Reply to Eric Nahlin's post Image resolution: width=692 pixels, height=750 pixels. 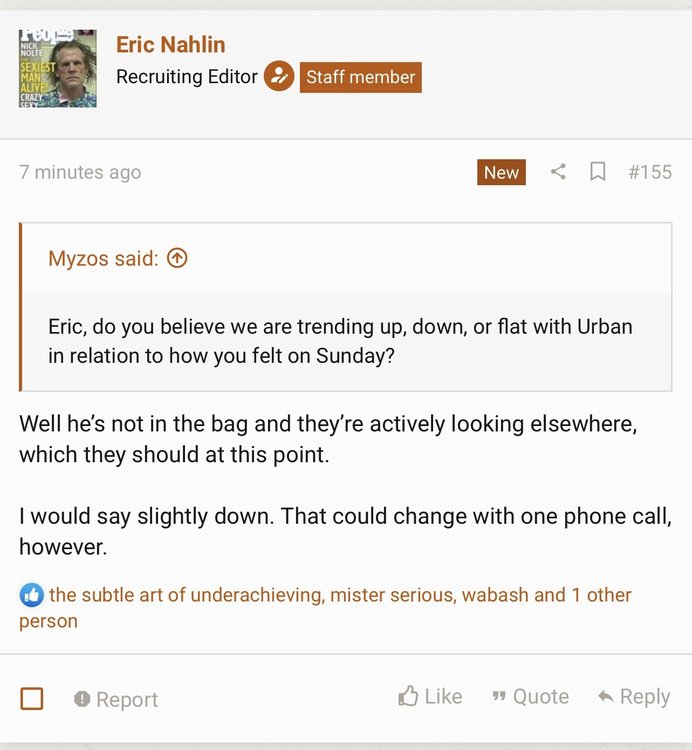[634, 697]
